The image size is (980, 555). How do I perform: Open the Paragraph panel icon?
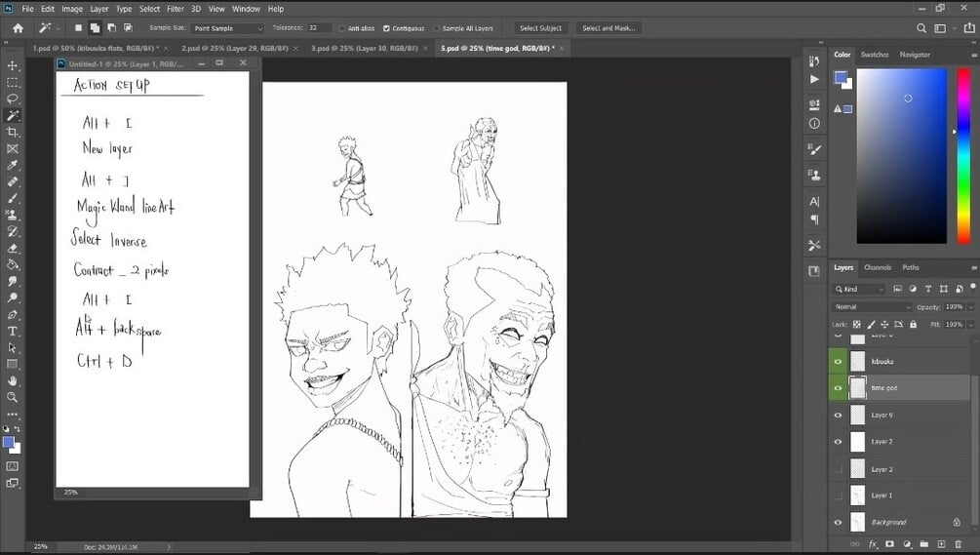pyautogui.click(x=814, y=219)
